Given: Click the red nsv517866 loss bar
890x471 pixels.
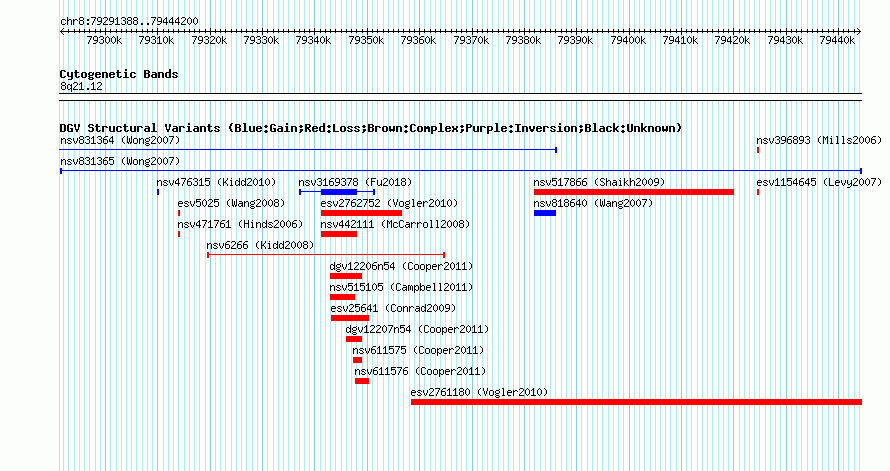Looking at the screenshot, I should click(633, 192).
